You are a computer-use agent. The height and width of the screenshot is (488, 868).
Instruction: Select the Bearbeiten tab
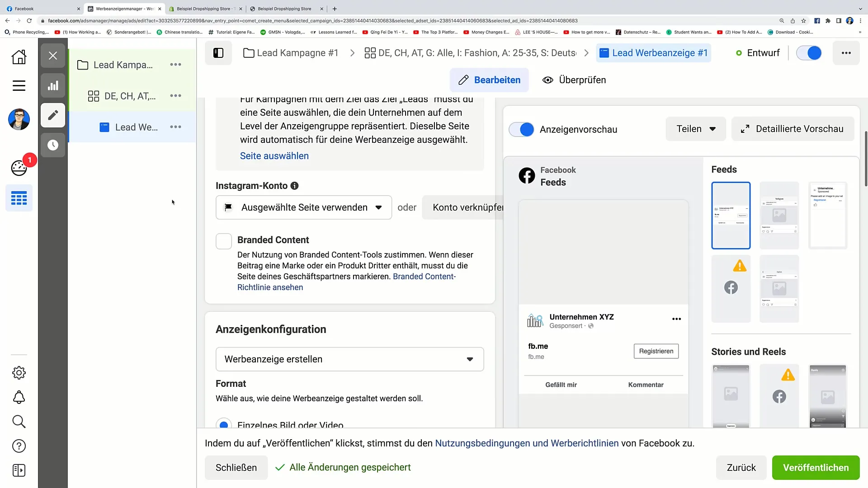(x=489, y=80)
